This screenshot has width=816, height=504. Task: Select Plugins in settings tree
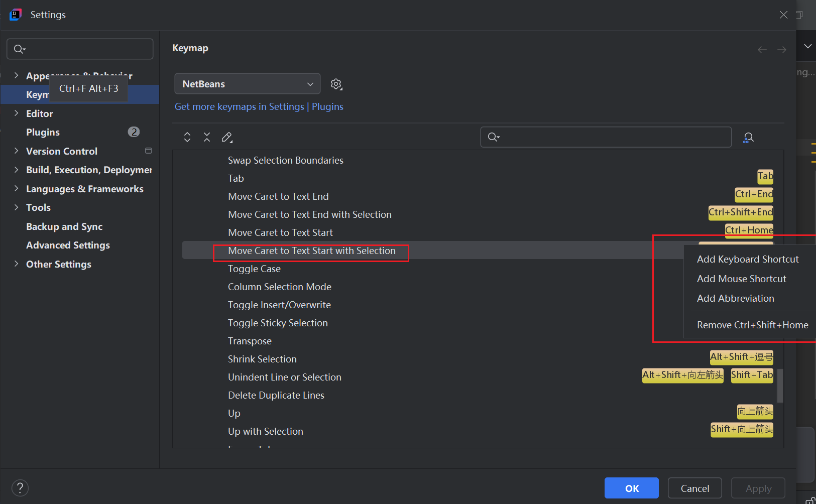(x=43, y=132)
